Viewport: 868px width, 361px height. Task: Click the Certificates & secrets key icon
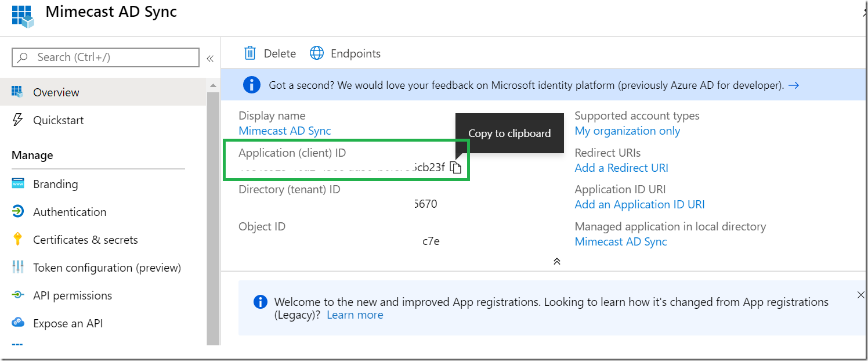point(17,239)
